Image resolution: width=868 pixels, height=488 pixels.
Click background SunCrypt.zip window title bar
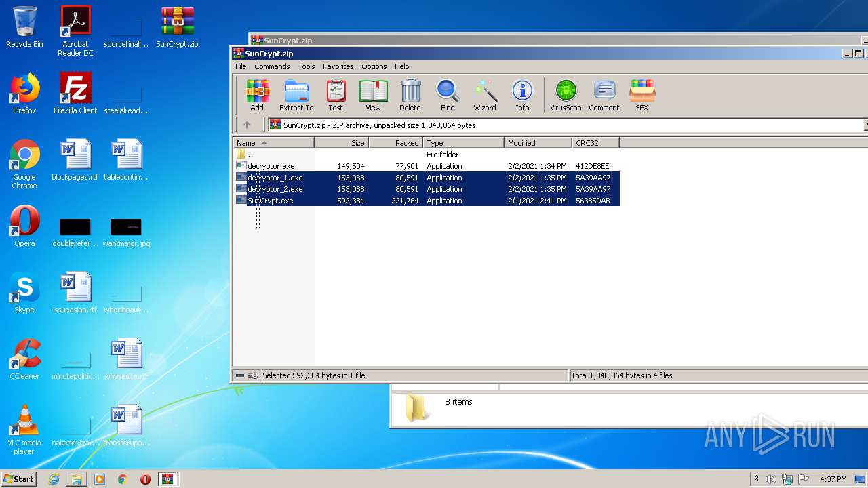point(559,40)
